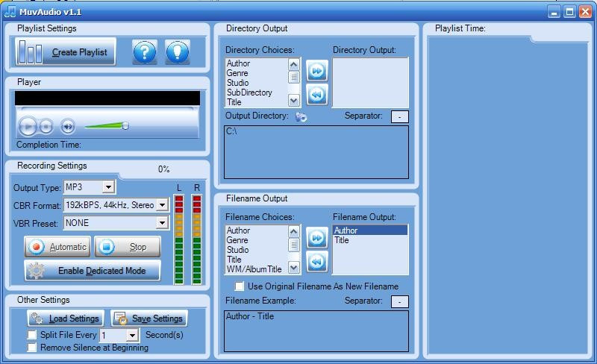Start playback with the player play button
Viewport: 597px width, 364px height.
click(28, 126)
